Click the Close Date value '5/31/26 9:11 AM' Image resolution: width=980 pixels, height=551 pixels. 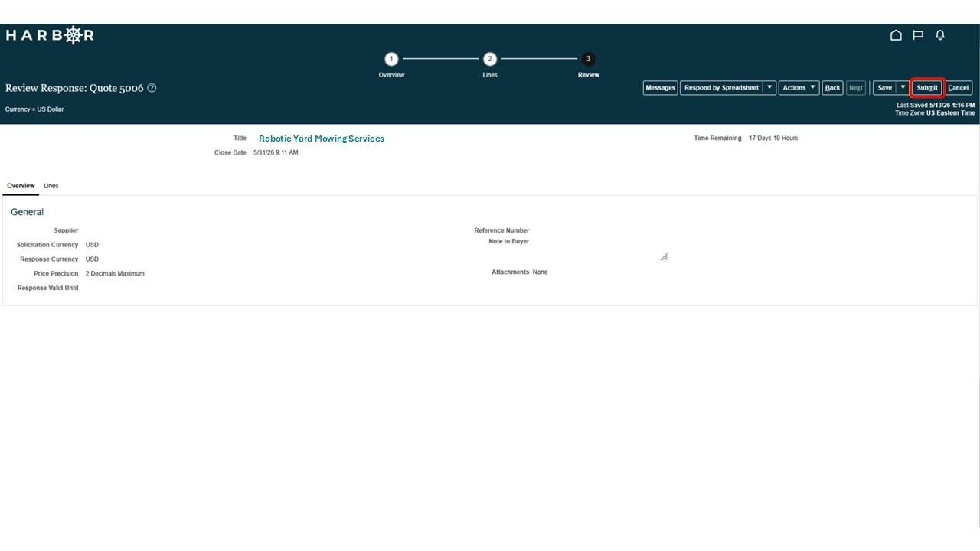[276, 153]
